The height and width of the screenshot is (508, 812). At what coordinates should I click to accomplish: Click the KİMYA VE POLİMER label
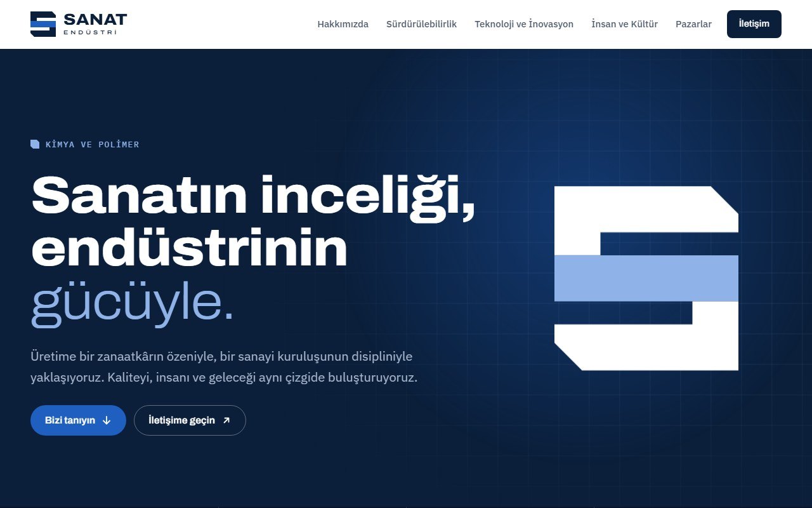[92, 144]
